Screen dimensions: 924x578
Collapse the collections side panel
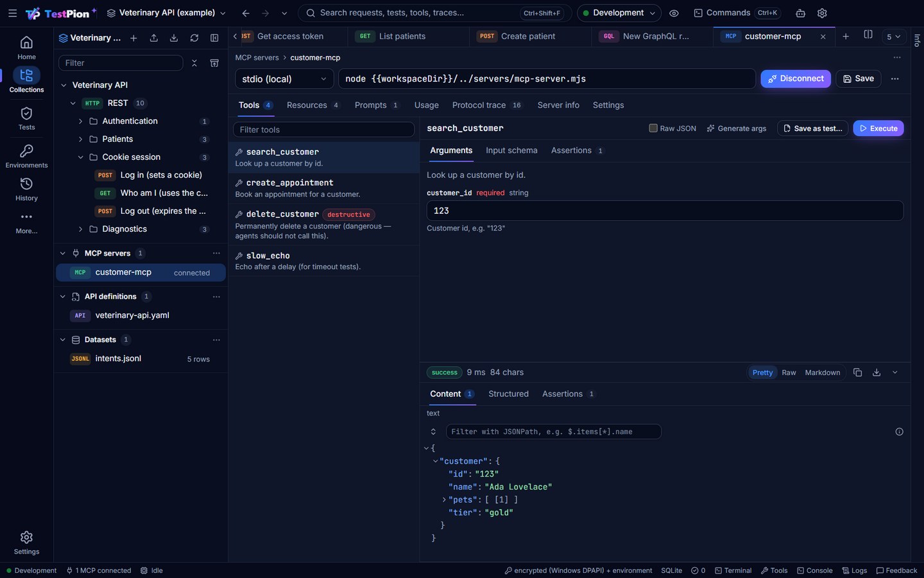(214, 38)
